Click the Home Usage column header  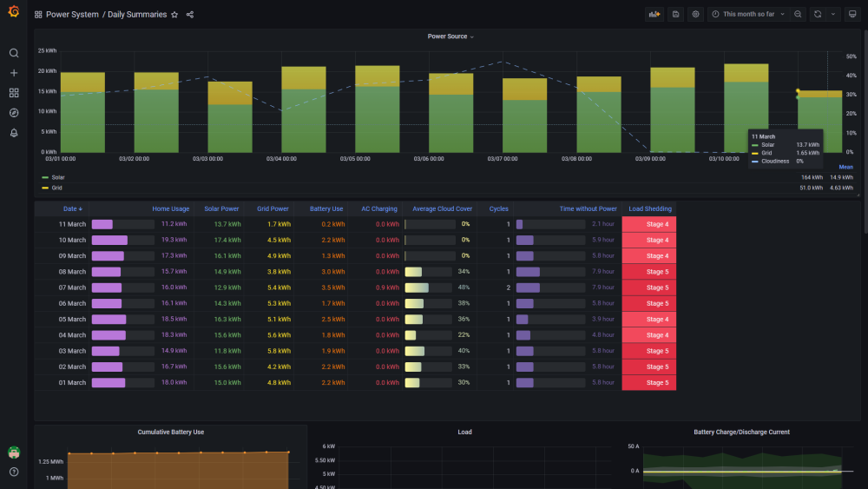pos(170,208)
